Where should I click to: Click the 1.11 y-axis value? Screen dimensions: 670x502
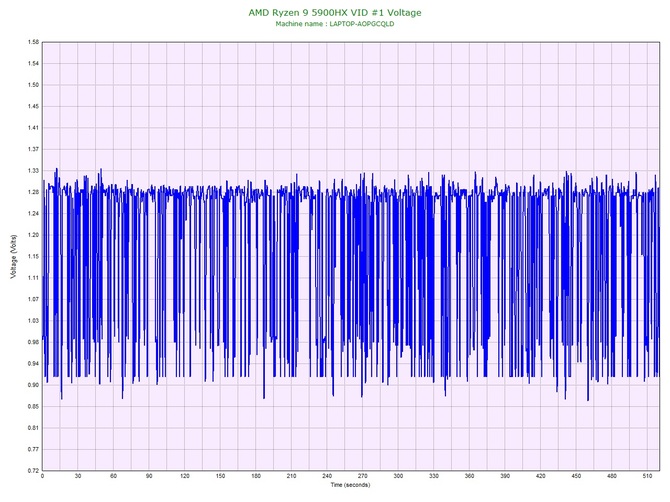(33, 278)
